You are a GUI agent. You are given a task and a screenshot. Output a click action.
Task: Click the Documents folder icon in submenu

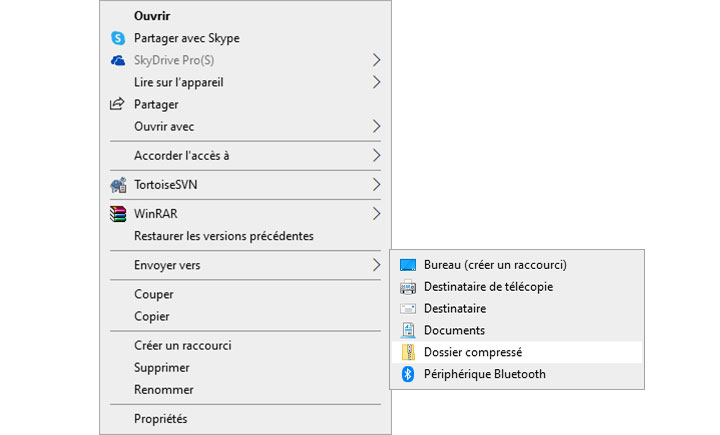click(407, 330)
